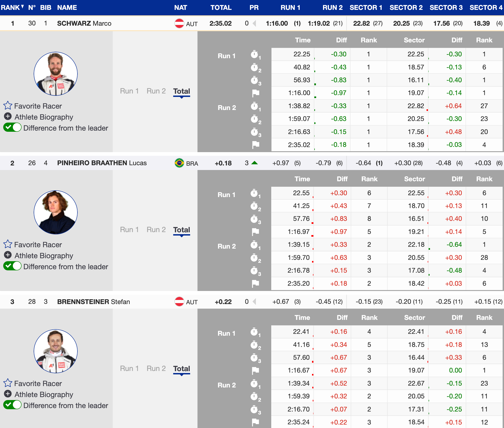504x428 pixels.
Task: Click Pinheiro Braathen's portrait photo
Action: click(55, 212)
